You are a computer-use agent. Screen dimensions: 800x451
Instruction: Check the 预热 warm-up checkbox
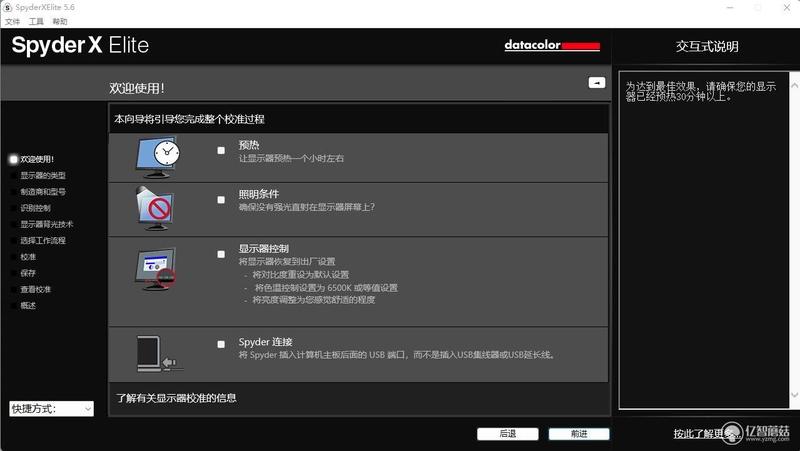pyautogui.click(x=221, y=151)
